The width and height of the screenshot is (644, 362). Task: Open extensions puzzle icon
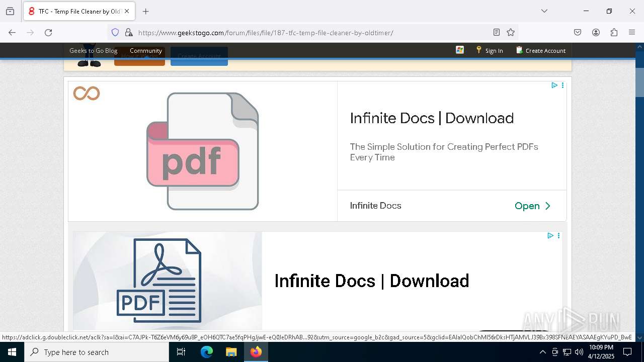[x=614, y=32]
